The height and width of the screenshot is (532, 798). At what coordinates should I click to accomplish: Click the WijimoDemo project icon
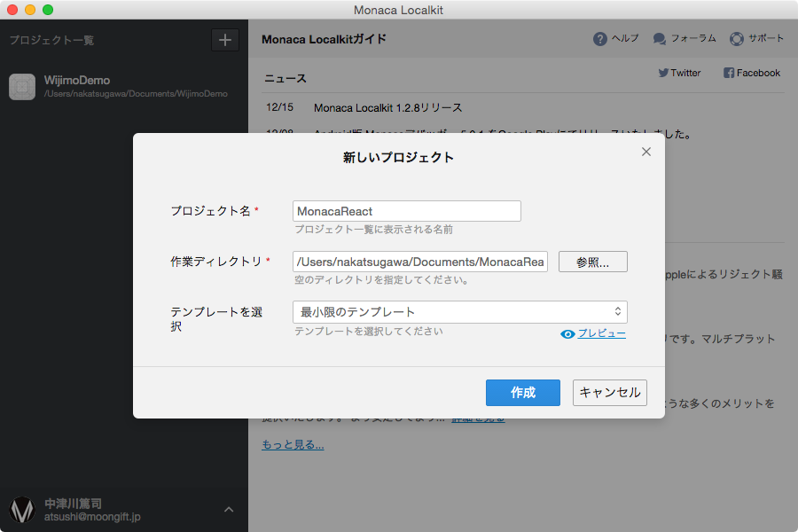(22, 86)
